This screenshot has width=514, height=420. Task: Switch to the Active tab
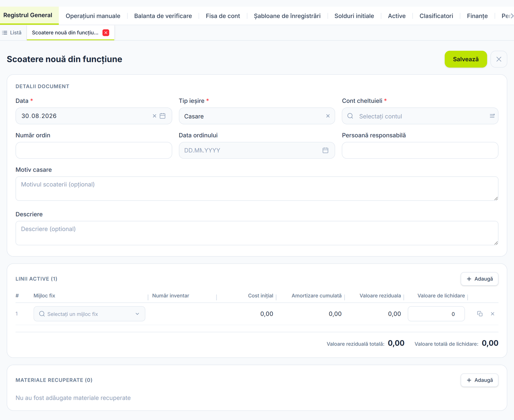point(397,16)
